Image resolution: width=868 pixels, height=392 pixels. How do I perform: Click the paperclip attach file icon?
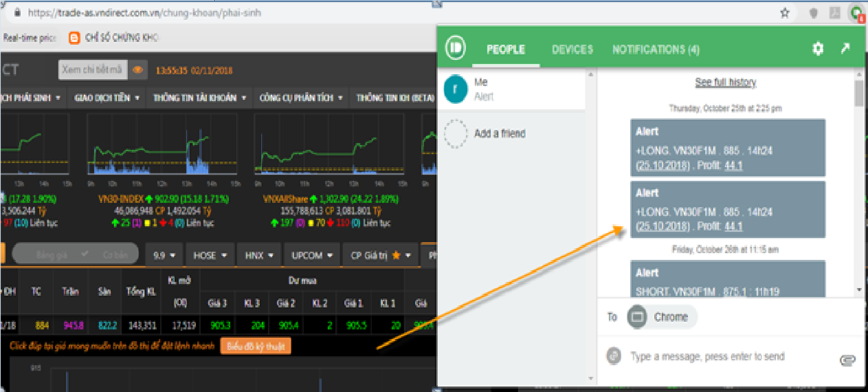coord(847,360)
